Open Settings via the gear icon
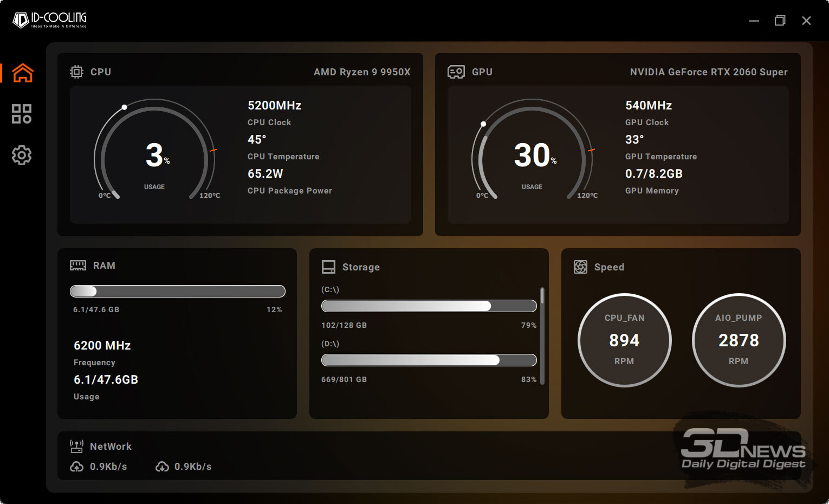Screen dimensions: 829x504 tap(22, 156)
